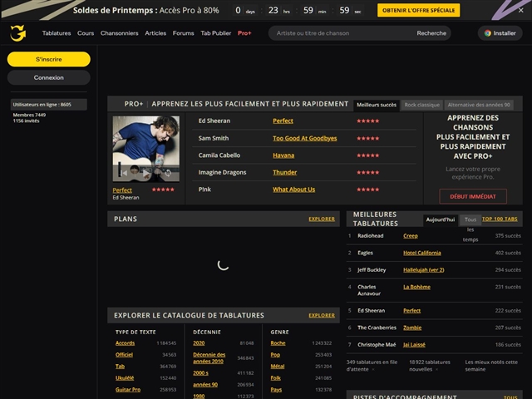Browse the Pop genre

point(275,355)
